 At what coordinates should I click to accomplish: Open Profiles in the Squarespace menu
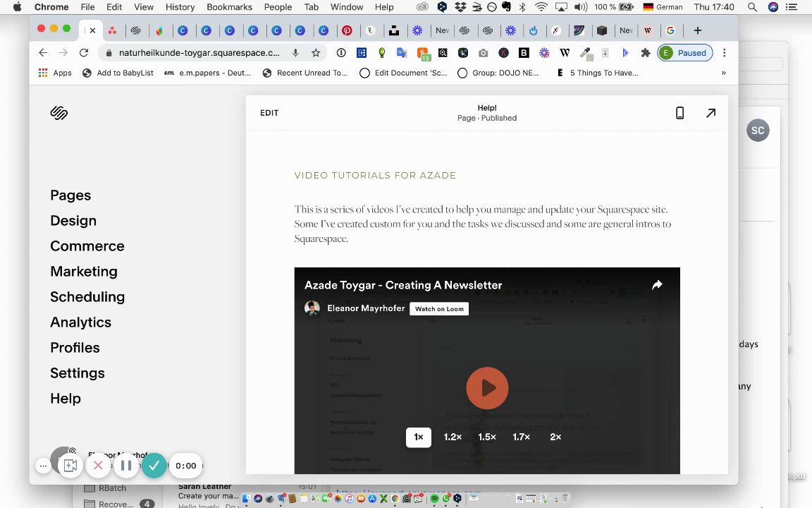75,348
